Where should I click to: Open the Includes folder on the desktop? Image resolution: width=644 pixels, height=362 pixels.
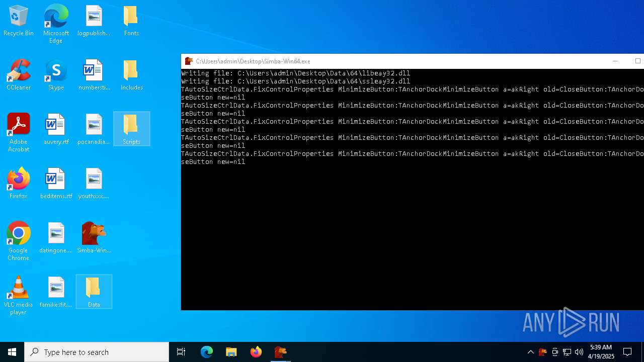click(131, 75)
